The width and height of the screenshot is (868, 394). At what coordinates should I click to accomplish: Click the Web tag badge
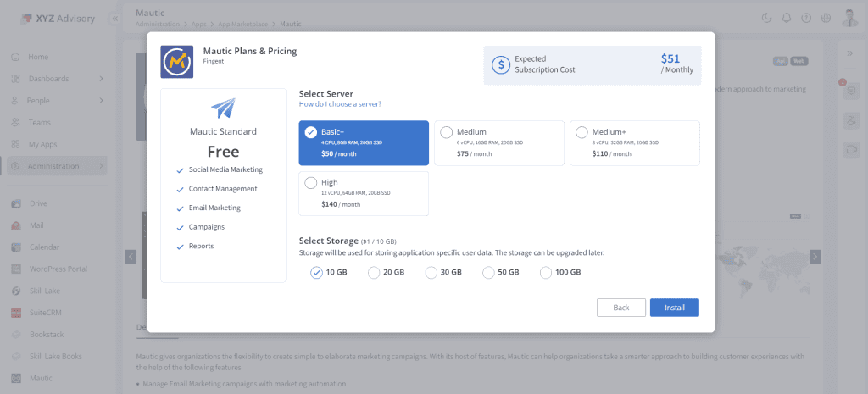(798, 61)
